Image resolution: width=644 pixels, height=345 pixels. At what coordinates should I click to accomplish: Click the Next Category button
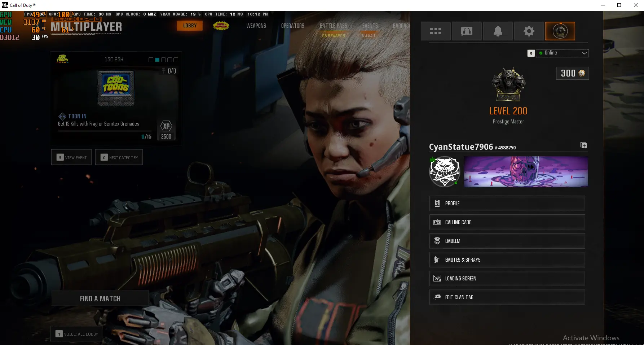tap(119, 157)
